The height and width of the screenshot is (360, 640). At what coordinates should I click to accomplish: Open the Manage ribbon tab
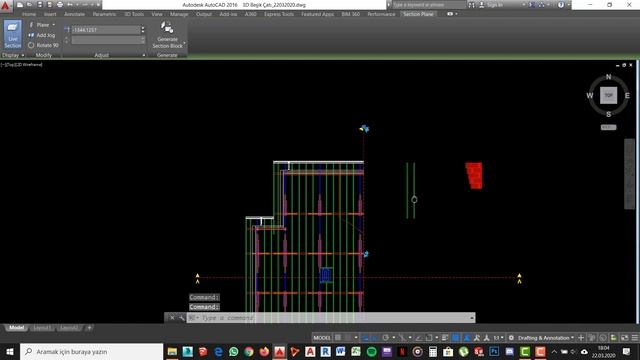[x=179, y=14]
